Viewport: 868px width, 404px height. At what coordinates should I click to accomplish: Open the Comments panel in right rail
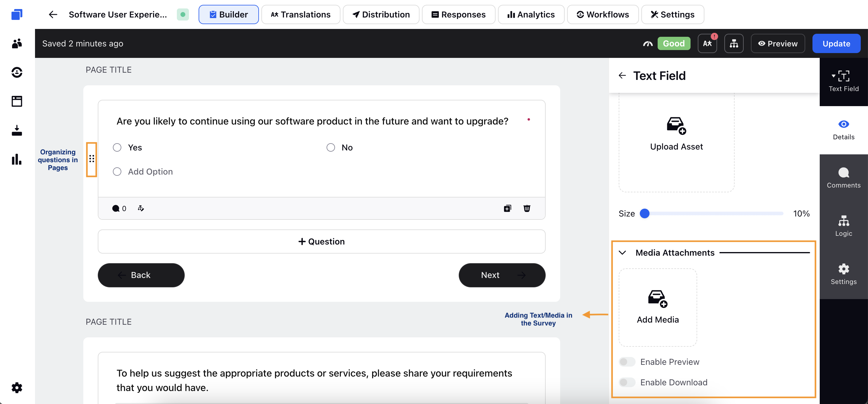point(843,178)
